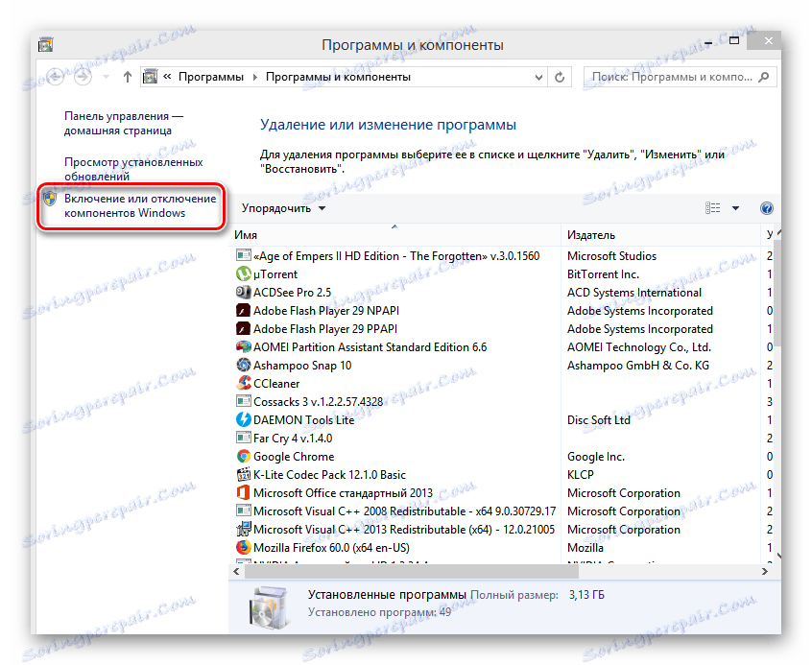Click the search magnifier icon
Image resolution: width=812 pixels, height=665 pixels.
pyautogui.click(x=764, y=77)
